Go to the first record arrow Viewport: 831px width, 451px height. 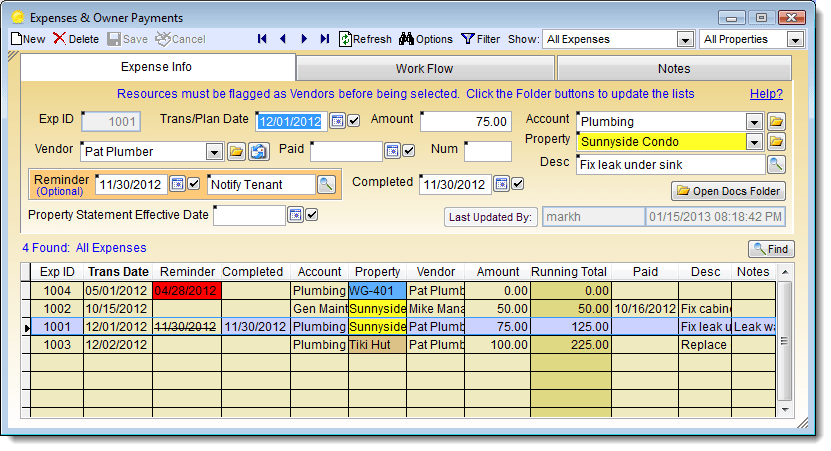click(262, 39)
